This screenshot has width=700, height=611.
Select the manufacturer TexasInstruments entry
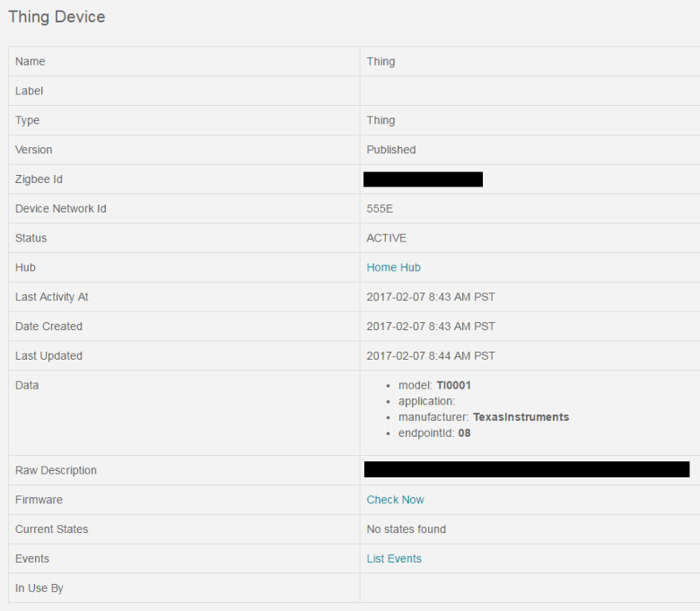pos(483,418)
